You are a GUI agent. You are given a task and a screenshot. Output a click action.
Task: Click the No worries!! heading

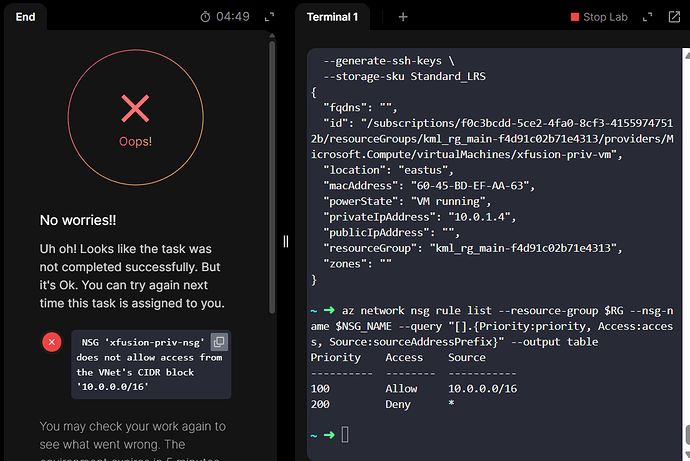(79, 220)
